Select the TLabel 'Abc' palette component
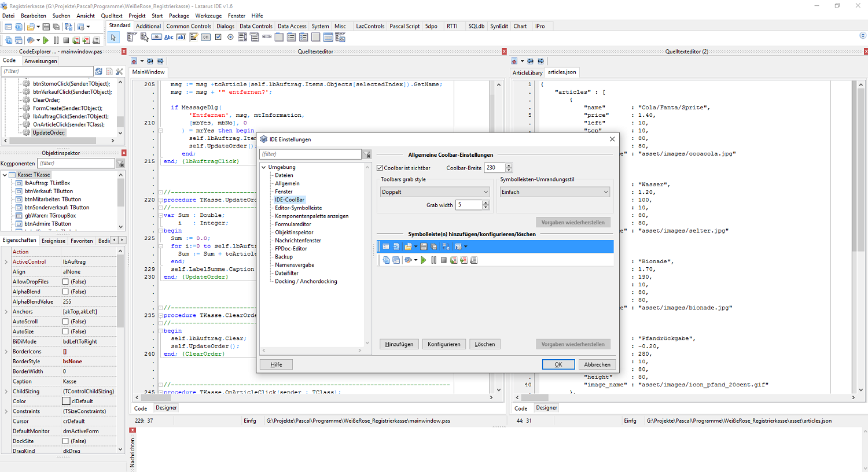The width and height of the screenshot is (868, 472). coord(169,37)
